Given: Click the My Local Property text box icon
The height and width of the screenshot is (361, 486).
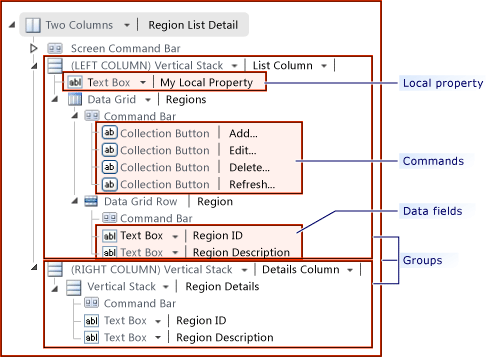Looking at the screenshot, I should [75, 82].
